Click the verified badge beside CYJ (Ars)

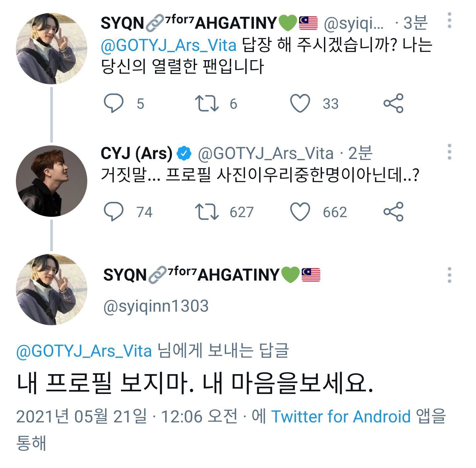tap(184, 153)
